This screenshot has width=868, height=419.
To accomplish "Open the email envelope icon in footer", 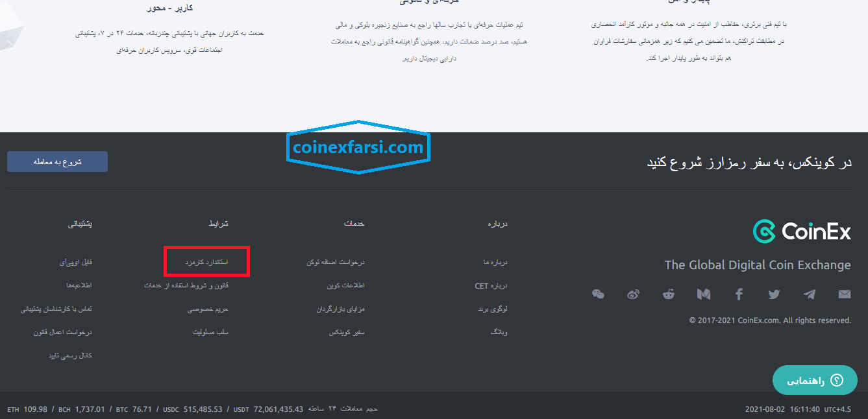I will (x=844, y=294).
